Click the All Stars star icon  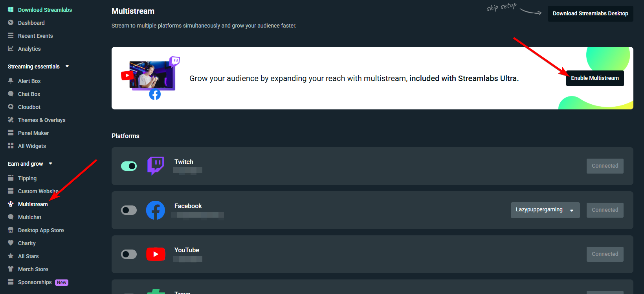point(11,256)
